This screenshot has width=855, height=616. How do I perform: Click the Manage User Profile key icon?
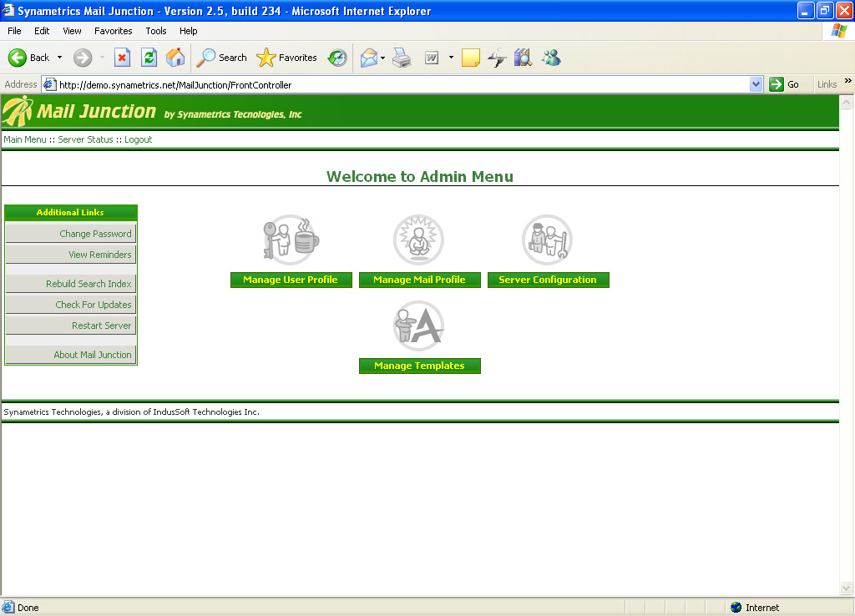coord(291,240)
